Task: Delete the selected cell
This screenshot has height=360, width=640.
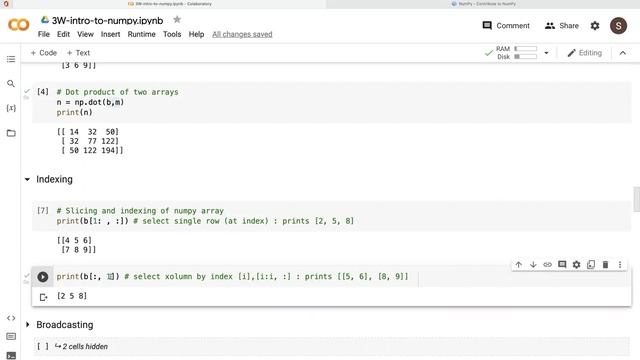Action: click(605, 264)
